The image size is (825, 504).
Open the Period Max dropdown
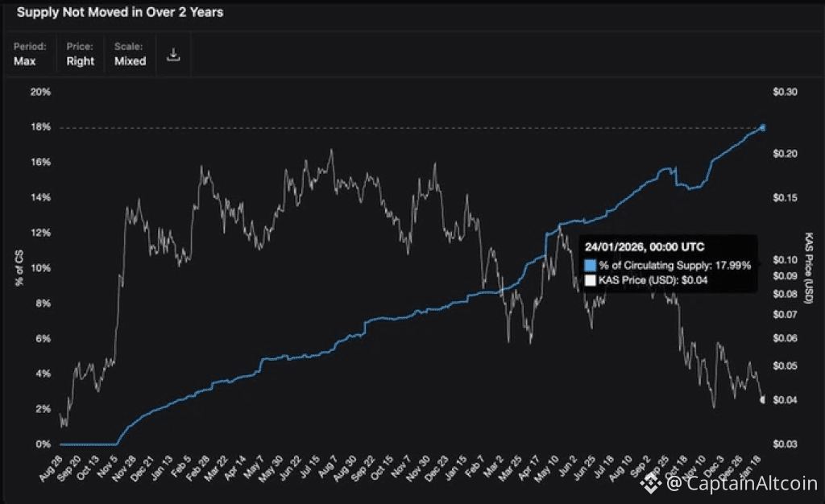[25, 55]
